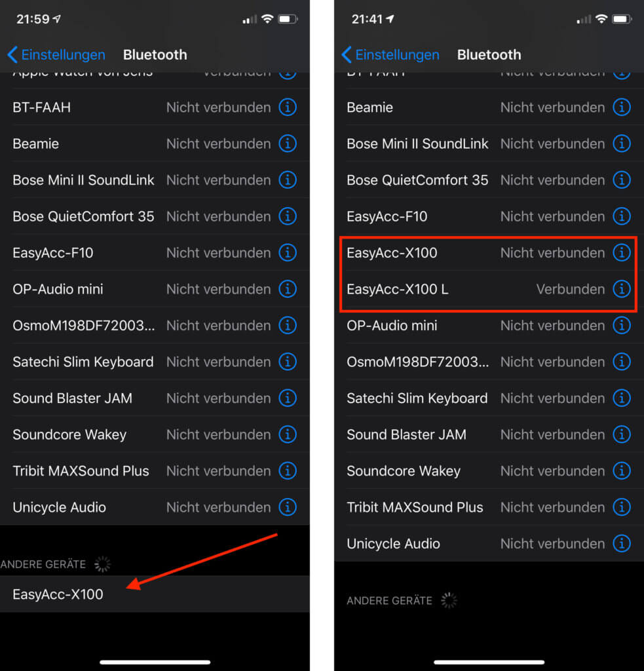Viewport: 644px width, 671px height.
Task: Tap the battery indicator on 21:41 screen
Action: tap(622, 19)
